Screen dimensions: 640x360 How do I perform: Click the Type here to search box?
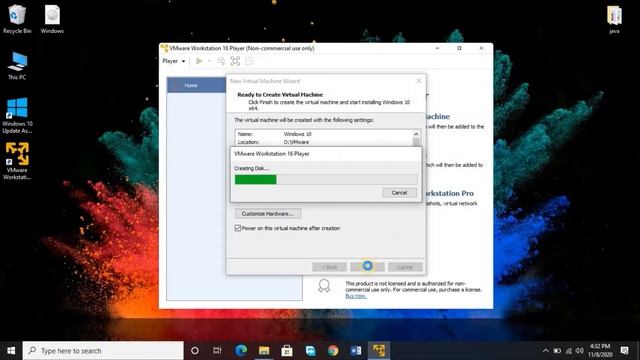tap(103, 351)
